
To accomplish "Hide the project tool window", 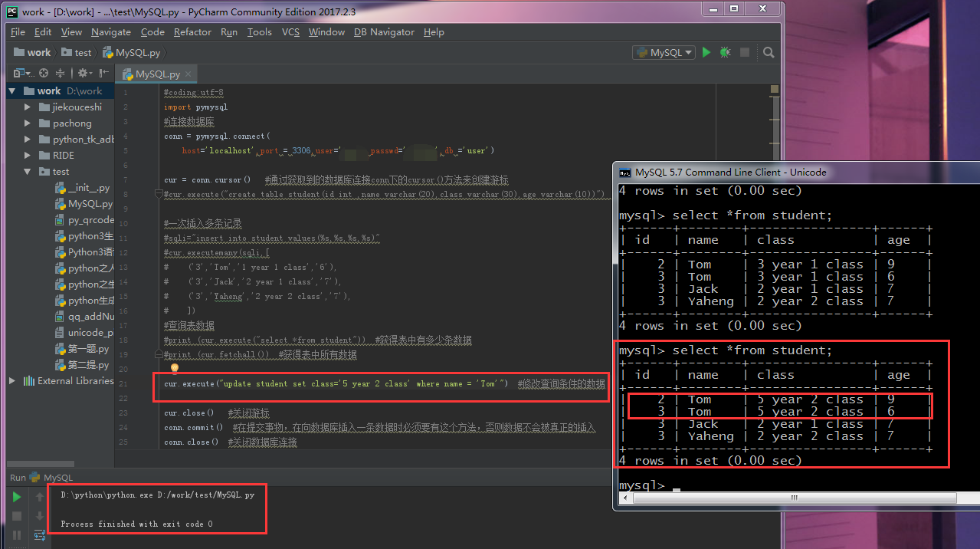I will (104, 73).
